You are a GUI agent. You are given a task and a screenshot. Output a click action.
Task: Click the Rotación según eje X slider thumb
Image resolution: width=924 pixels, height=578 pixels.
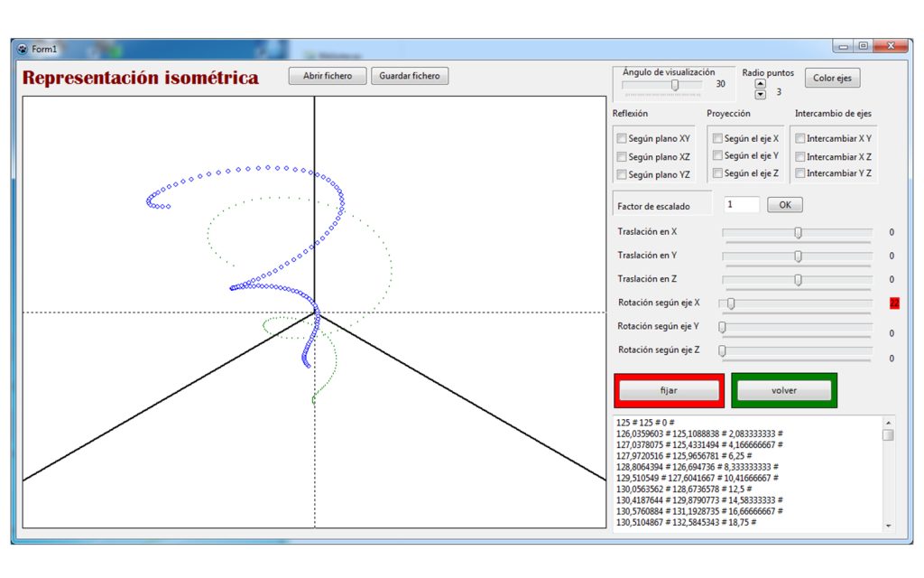point(731,303)
